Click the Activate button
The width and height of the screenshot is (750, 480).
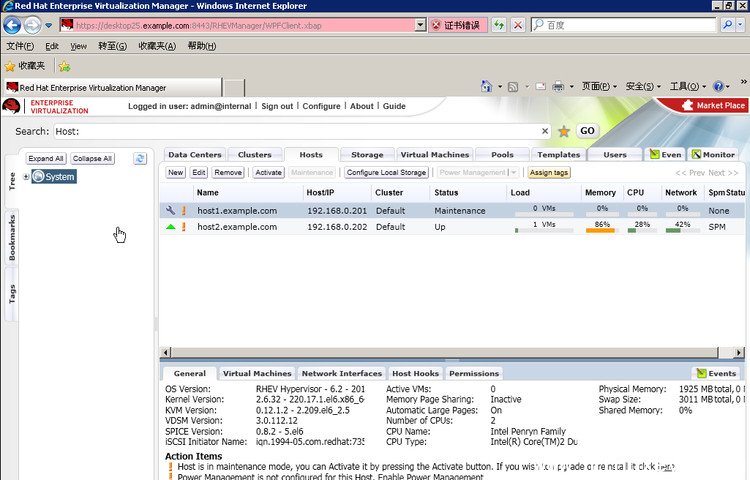pos(268,172)
